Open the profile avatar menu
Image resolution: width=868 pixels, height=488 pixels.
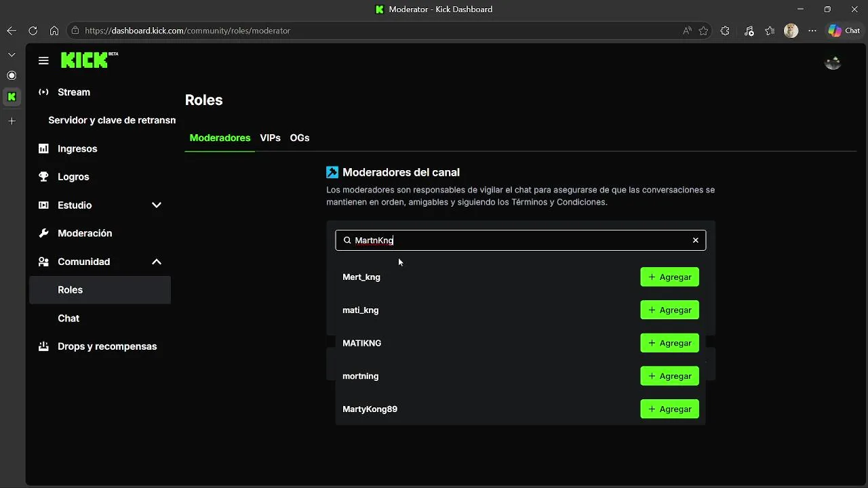[833, 62]
